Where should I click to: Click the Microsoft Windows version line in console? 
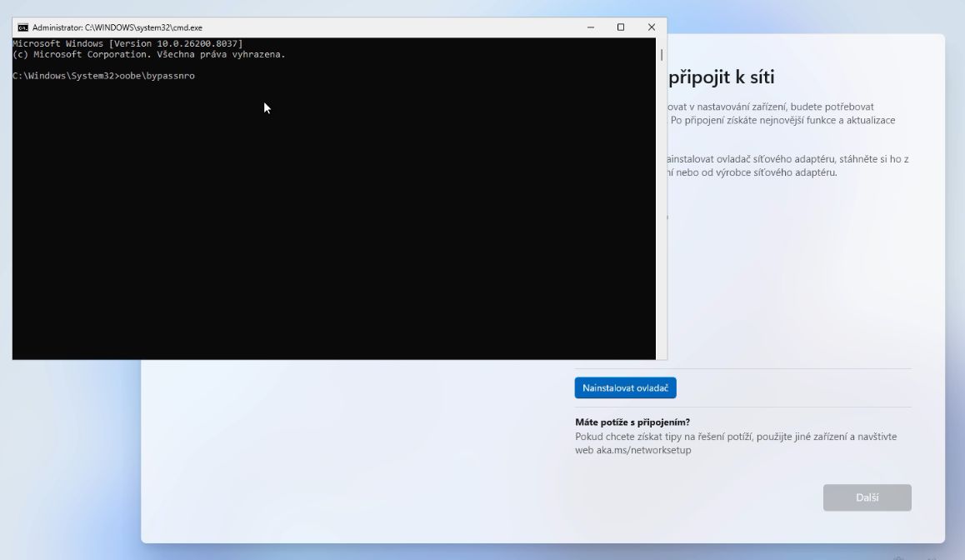(125, 42)
